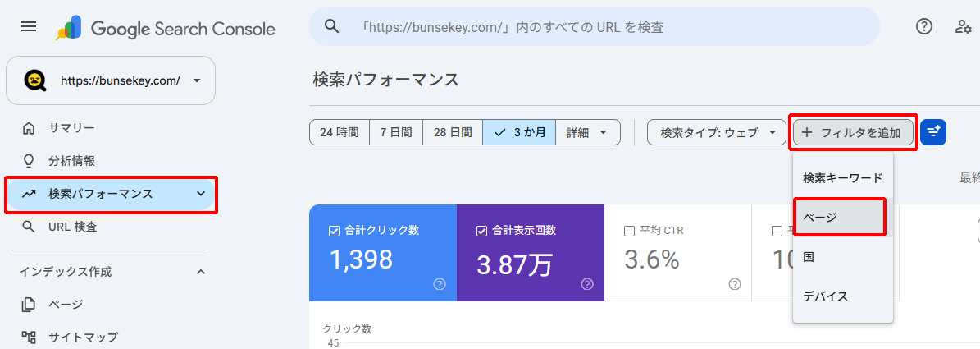Viewport: 980px width, 349px height.
Task: Click the 分析情報 lightbulb icon
Action: pos(29,162)
